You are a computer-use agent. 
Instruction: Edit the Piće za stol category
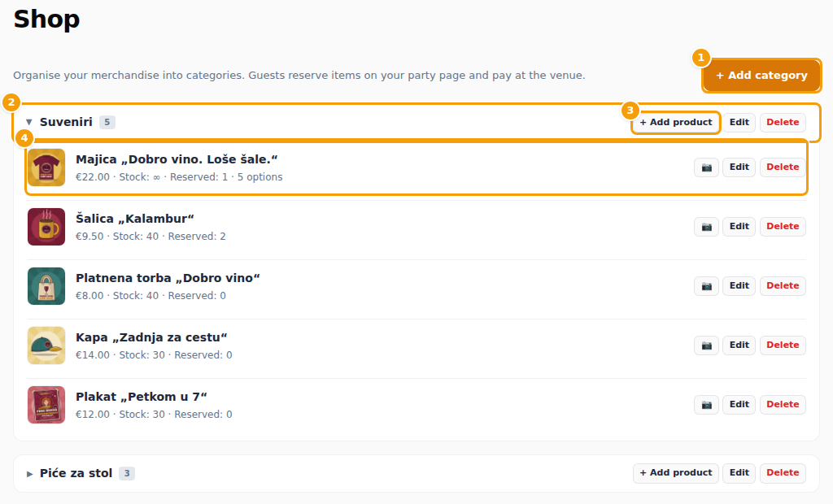739,472
